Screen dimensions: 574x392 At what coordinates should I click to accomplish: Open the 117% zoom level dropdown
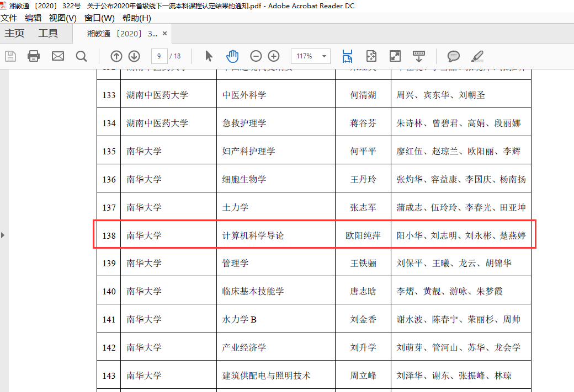click(324, 56)
